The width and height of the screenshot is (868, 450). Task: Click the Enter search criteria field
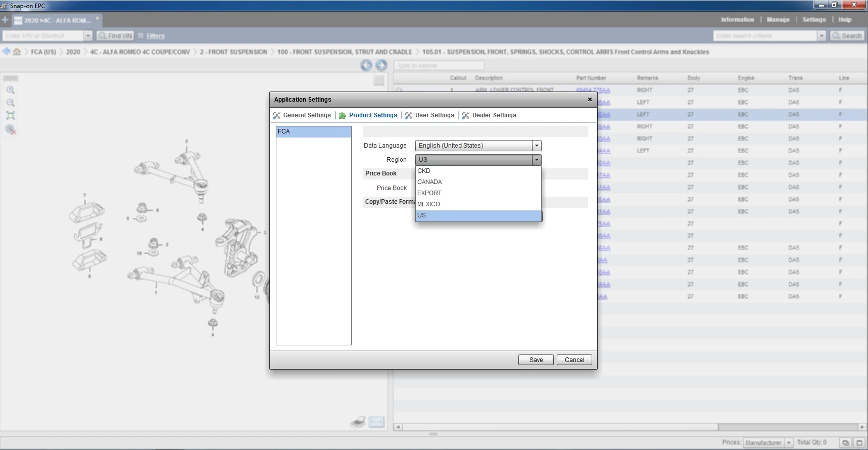tap(765, 36)
